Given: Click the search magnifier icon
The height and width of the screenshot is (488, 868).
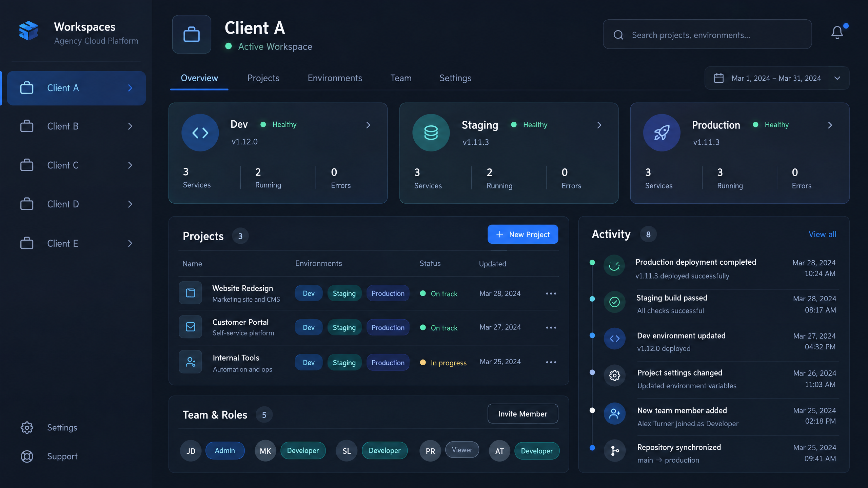Looking at the screenshot, I should 618,35.
